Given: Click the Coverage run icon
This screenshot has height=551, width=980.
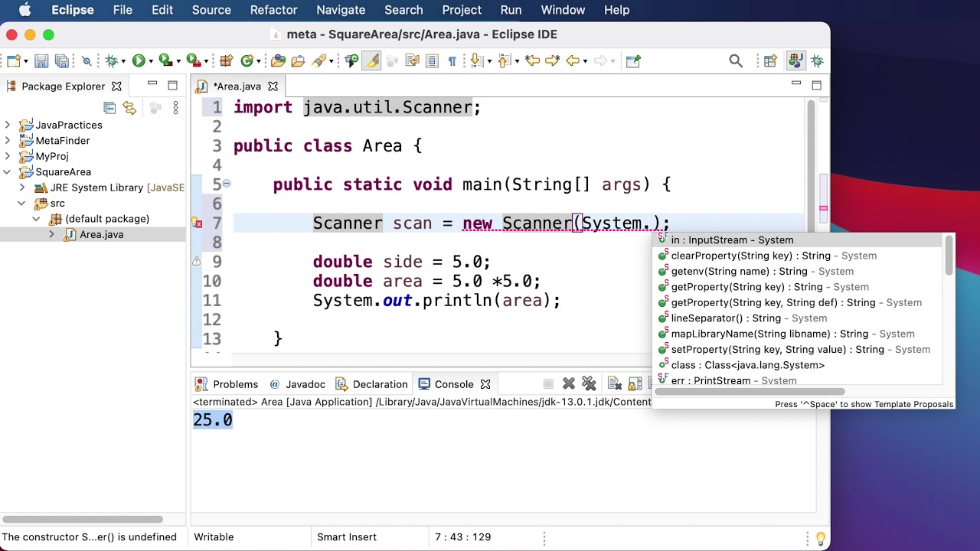Looking at the screenshot, I should (x=165, y=61).
